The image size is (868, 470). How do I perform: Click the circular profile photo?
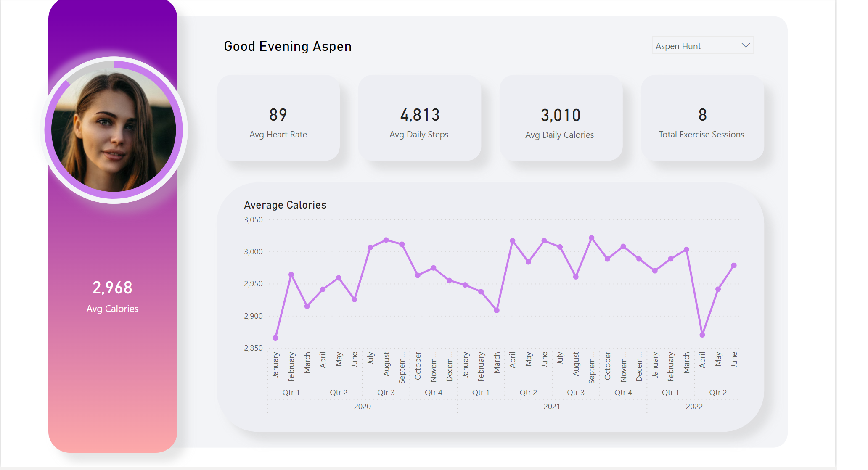(x=114, y=131)
